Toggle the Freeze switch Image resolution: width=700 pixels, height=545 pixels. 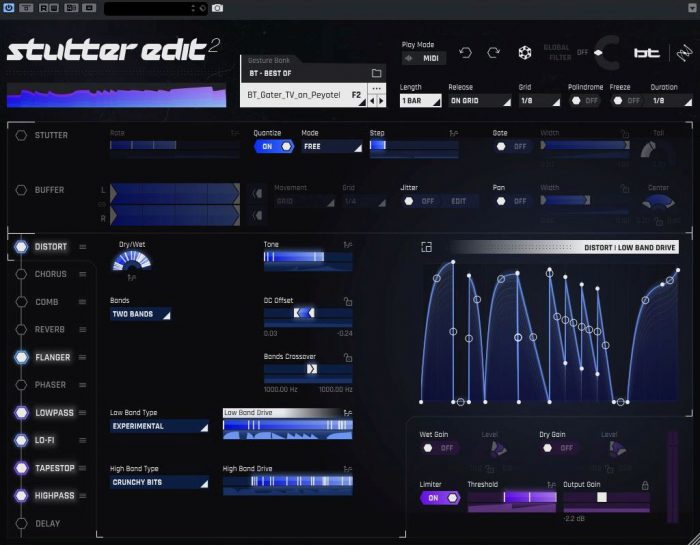tap(626, 101)
